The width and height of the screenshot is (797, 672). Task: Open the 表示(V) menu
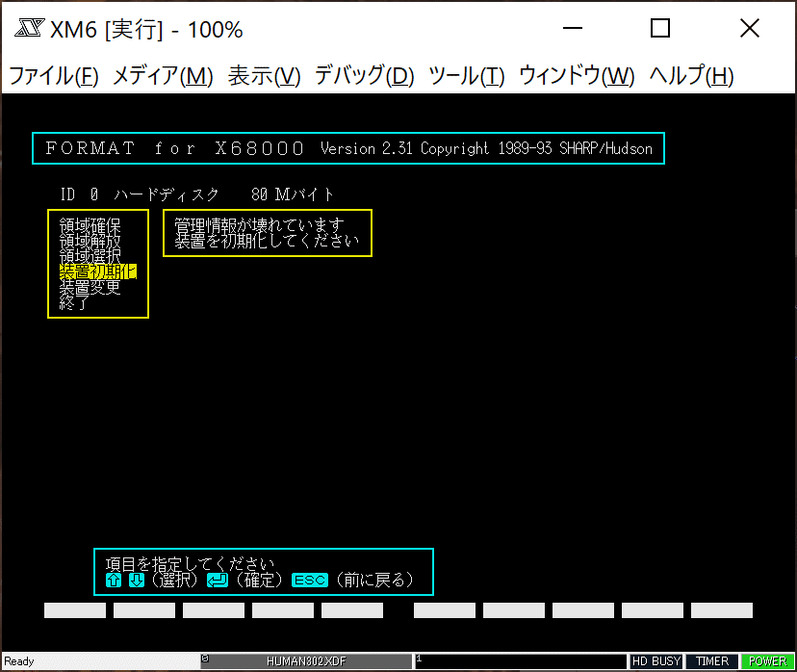(x=265, y=76)
